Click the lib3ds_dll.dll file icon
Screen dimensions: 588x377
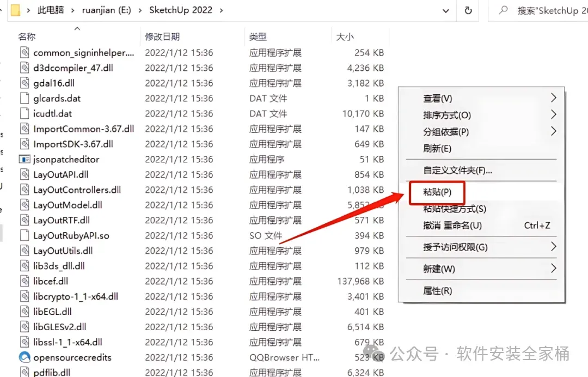tap(24, 266)
